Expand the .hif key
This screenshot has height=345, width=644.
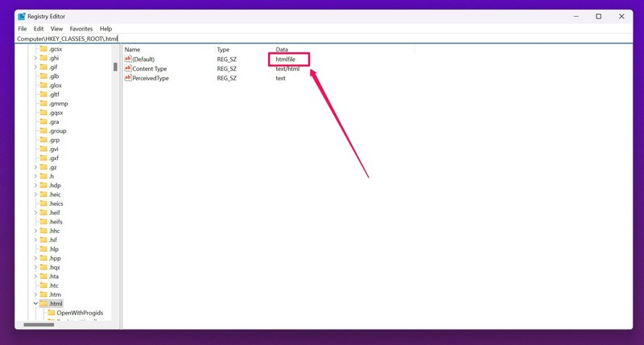pyautogui.click(x=35, y=240)
